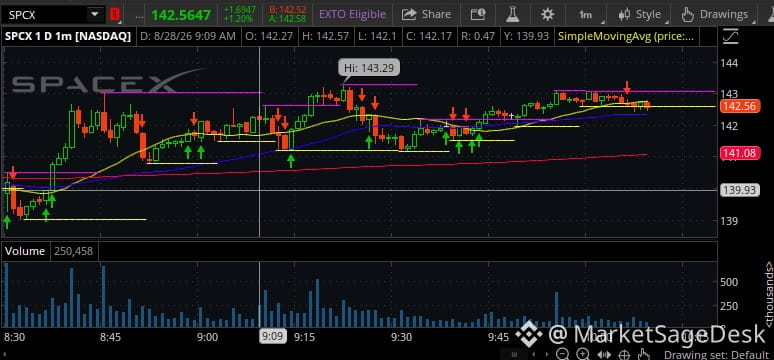Open Studies with the flask icon
This screenshot has height=360, width=774.
coord(513,14)
